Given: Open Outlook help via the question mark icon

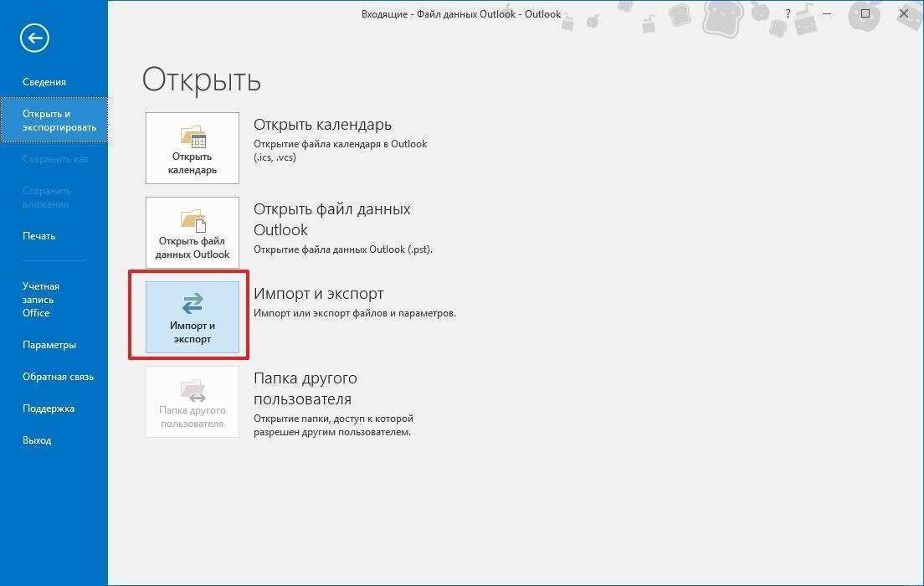Looking at the screenshot, I should [x=788, y=14].
